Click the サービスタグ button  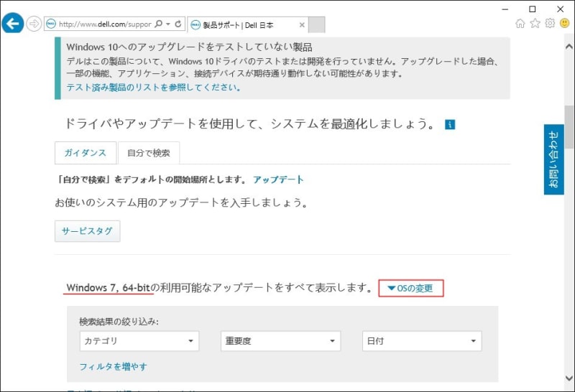[x=87, y=230]
